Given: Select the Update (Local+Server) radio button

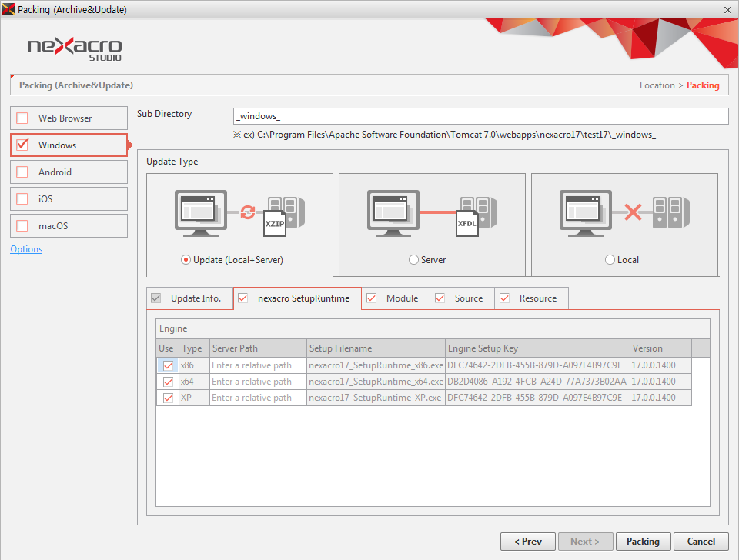Looking at the screenshot, I should [x=186, y=260].
